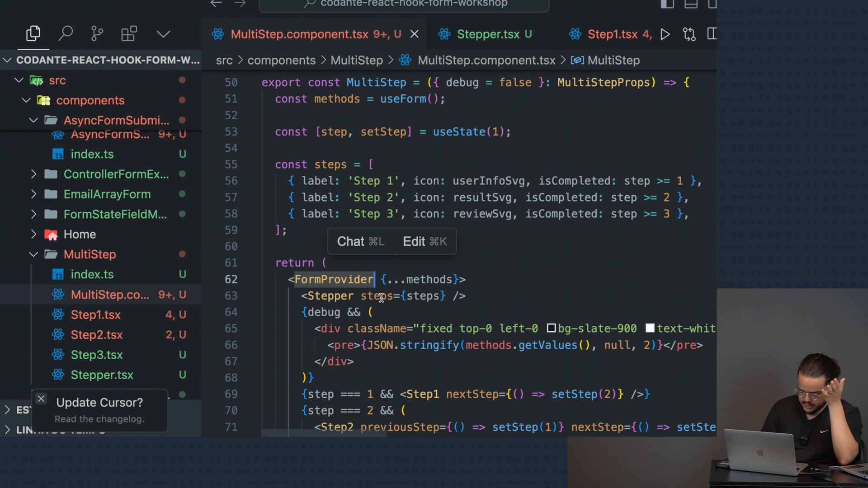Image resolution: width=868 pixels, height=488 pixels.
Task: Toggle the bottom panel layout icon
Action: tap(691, 4)
